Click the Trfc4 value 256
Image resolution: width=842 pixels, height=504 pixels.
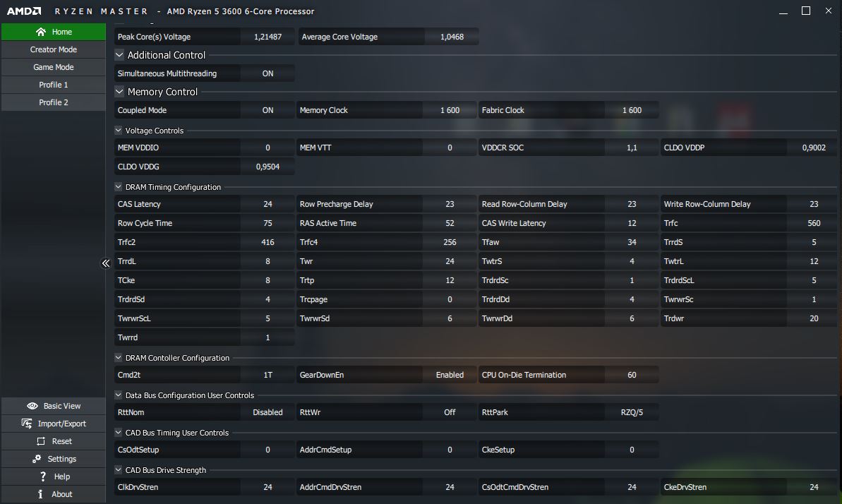click(x=450, y=242)
